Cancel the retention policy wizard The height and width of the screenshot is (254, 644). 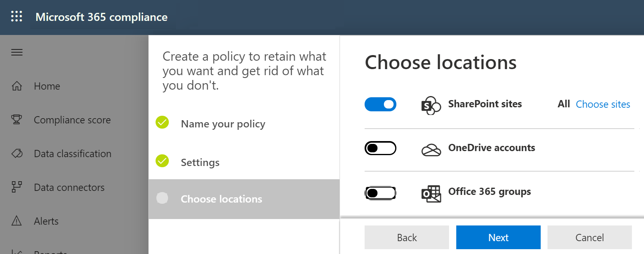click(x=589, y=237)
